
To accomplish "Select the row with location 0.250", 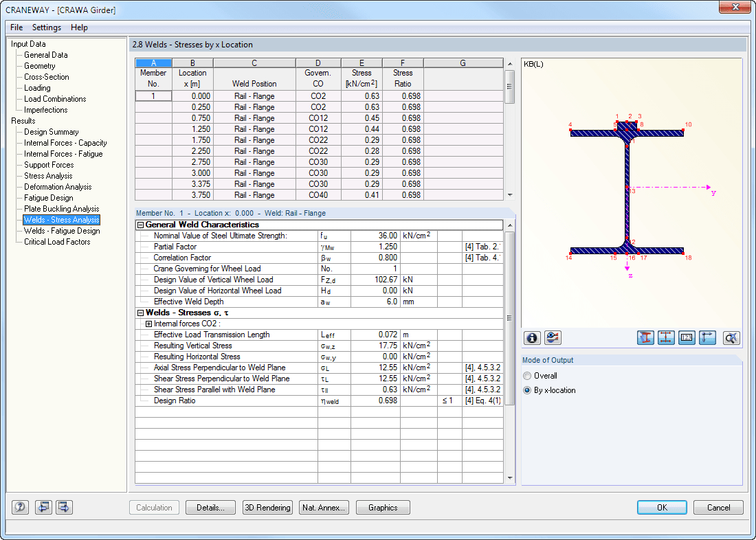I will [x=319, y=107].
